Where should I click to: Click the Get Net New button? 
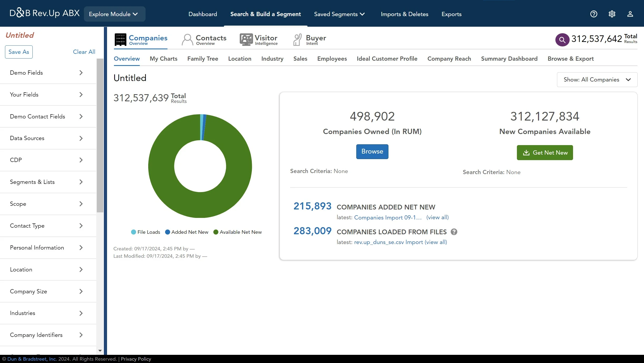click(x=545, y=152)
